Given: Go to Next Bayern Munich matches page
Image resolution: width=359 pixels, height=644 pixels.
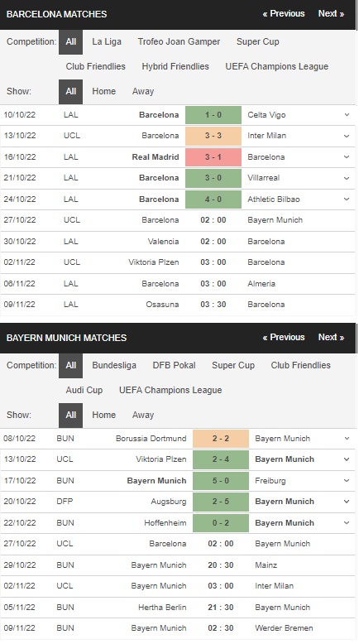Looking at the screenshot, I should (331, 337).
